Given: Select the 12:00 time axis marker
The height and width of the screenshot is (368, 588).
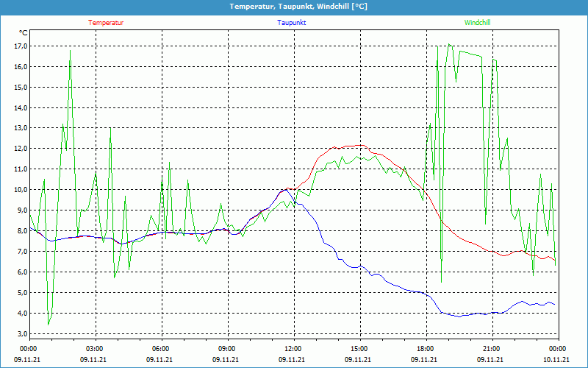Looking at the screenshot, I should (x=293, y=348).
